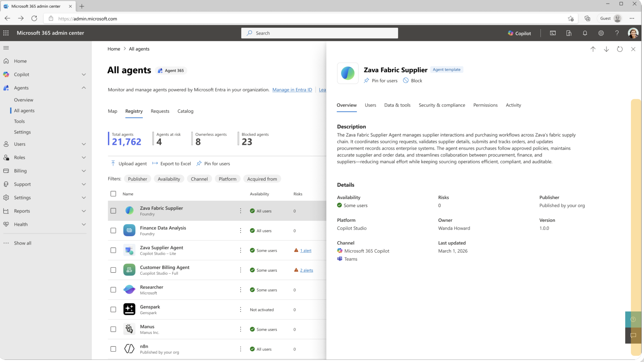Check the n8n row checkbox
This screenshot has height=362, width=644.
[113, 349]
